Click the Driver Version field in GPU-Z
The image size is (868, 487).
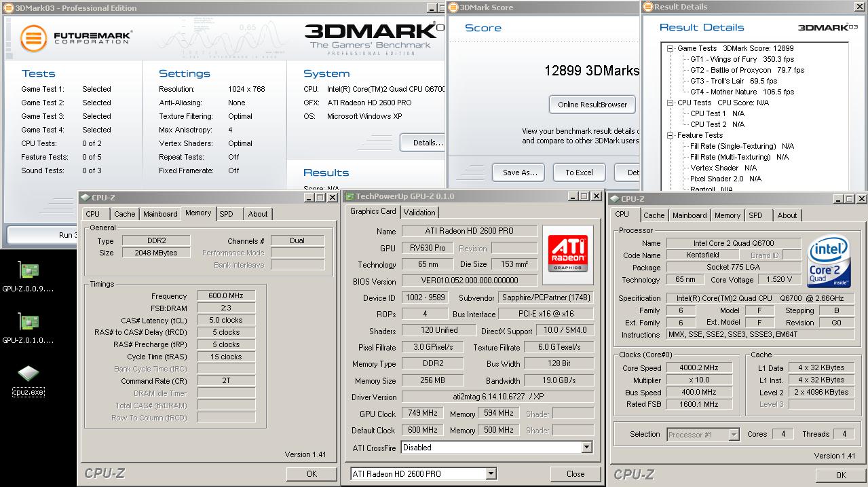pyautogui.click(x=497, y=397)
